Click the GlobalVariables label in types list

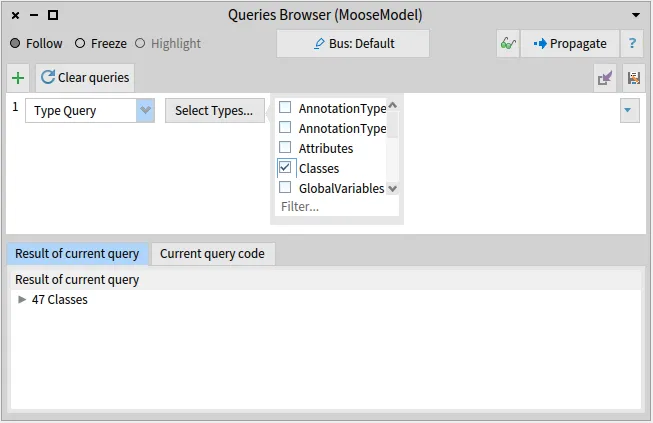[341, 188]
